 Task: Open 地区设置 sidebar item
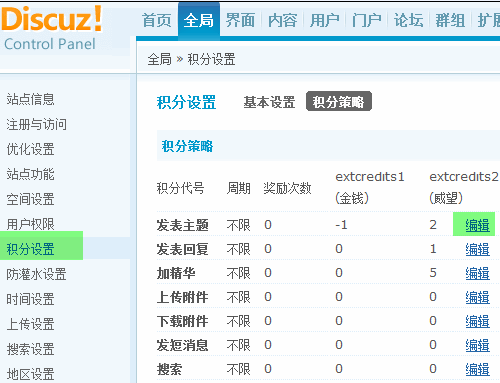[x=31, y=374]
